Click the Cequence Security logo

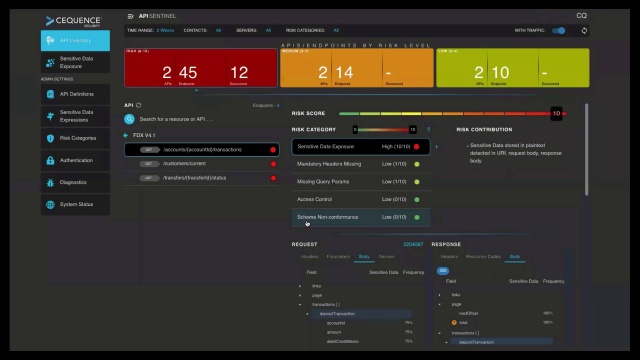[74, 21]
